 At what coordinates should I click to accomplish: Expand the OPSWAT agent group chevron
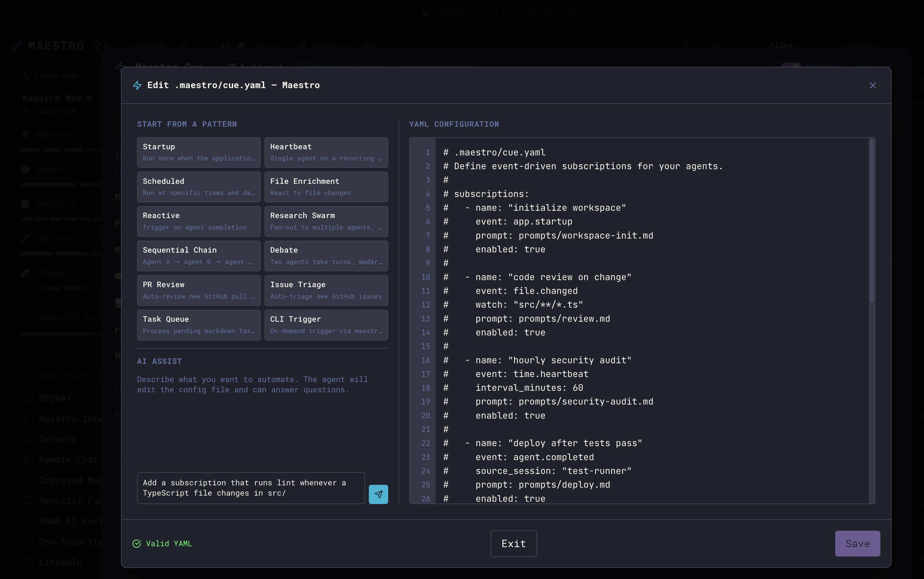click(x=11, y=169)
